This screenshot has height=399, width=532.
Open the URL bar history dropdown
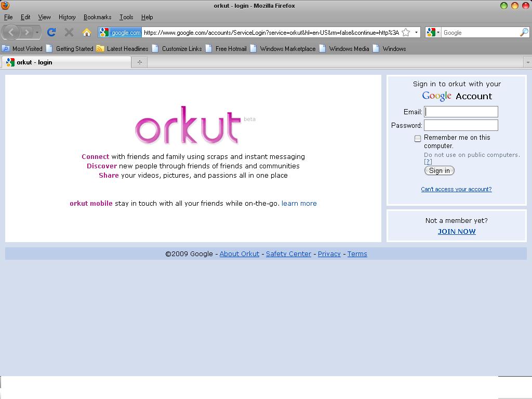416,33
